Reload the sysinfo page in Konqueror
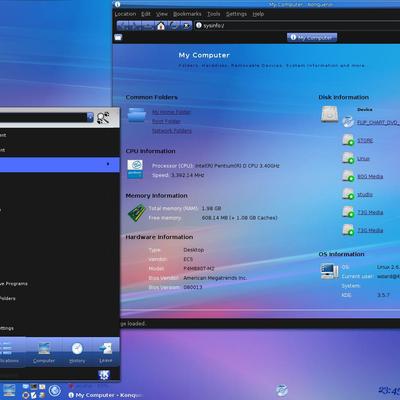The image size is (400, 400). point(174,26)
